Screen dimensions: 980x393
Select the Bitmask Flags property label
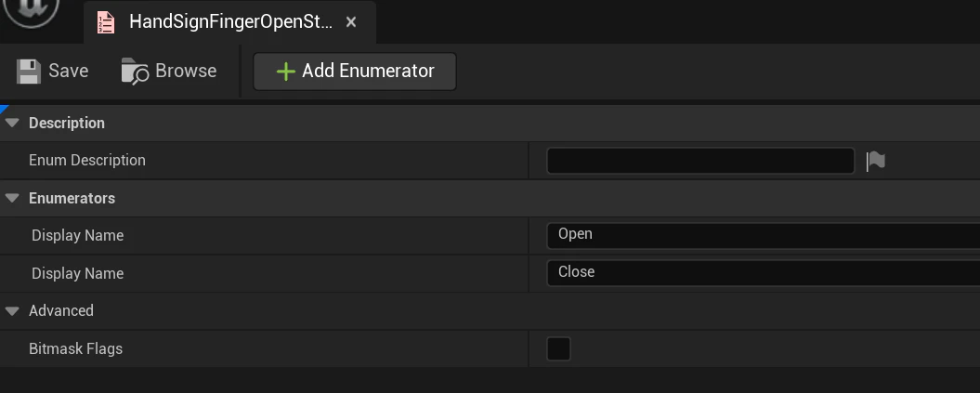[x=75, y=348]
